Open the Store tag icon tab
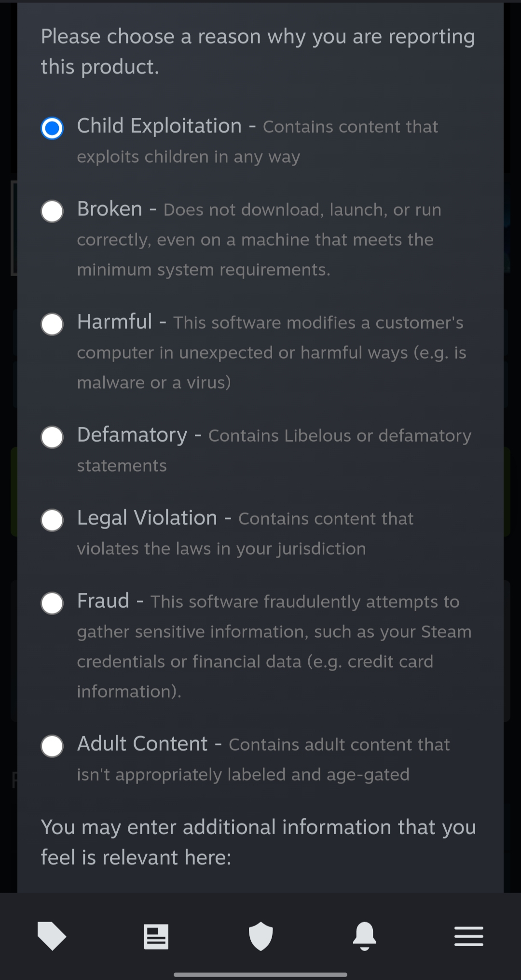The image size is (521, 980). 52,936
